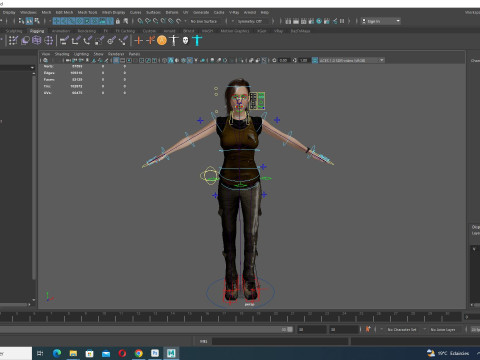Screen dimensions: 480x360
Task: Select the Quick Rig white figure shelf icon
Action: pos(174,41)
